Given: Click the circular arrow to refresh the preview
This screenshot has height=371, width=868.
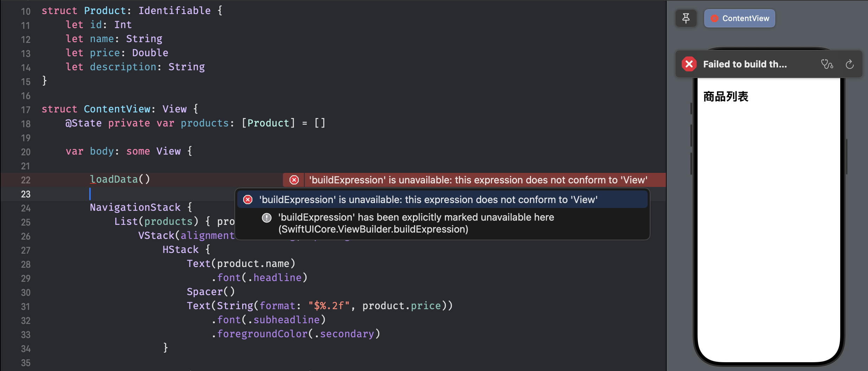Looking at the screenshot, I should point(849,64).
